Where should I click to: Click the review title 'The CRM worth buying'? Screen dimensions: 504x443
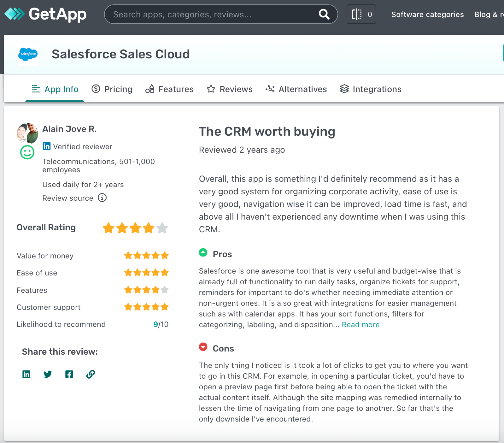267,132
